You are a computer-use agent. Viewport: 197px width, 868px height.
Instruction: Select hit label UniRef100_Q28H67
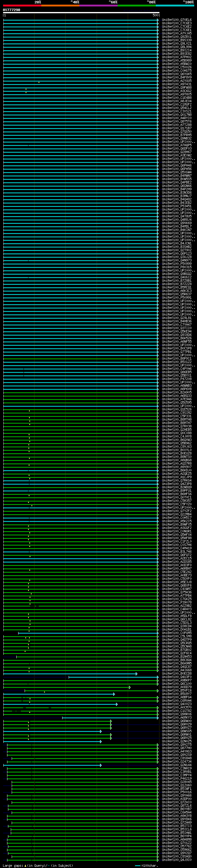(177, 152)
